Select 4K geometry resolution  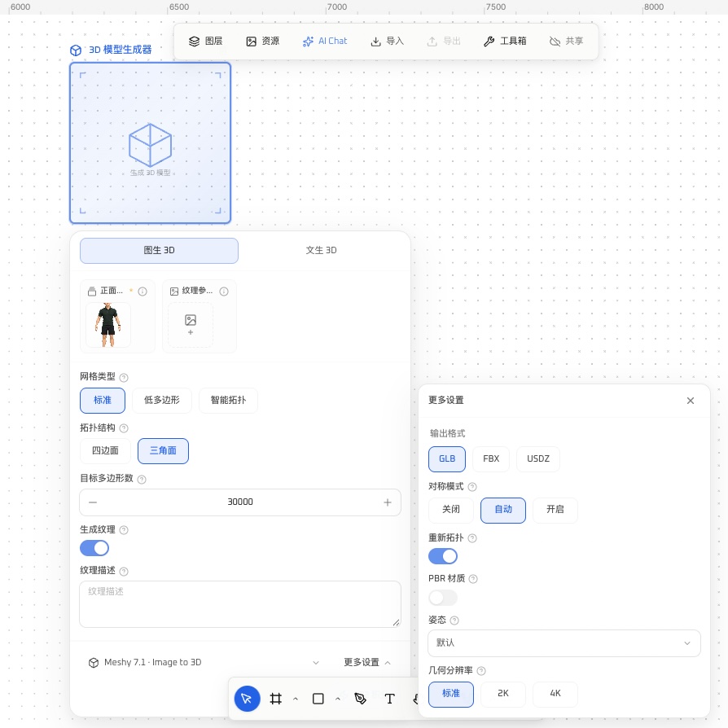pos(555,694)
